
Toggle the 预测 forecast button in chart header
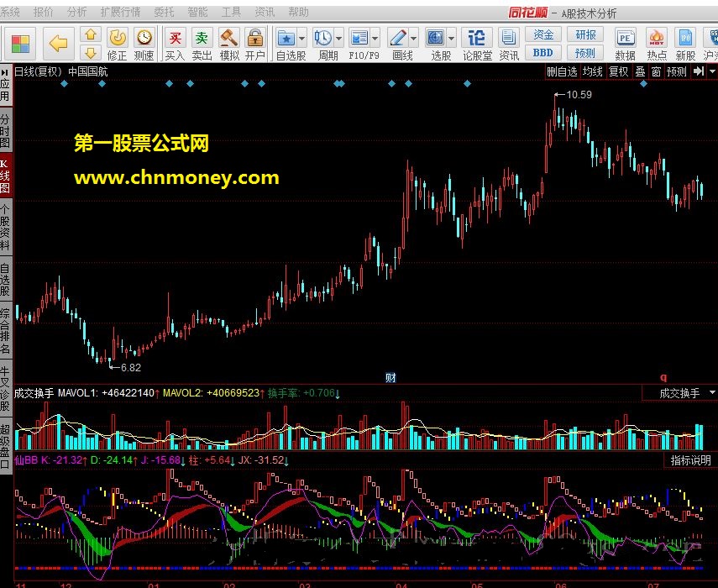pos(676,71)
